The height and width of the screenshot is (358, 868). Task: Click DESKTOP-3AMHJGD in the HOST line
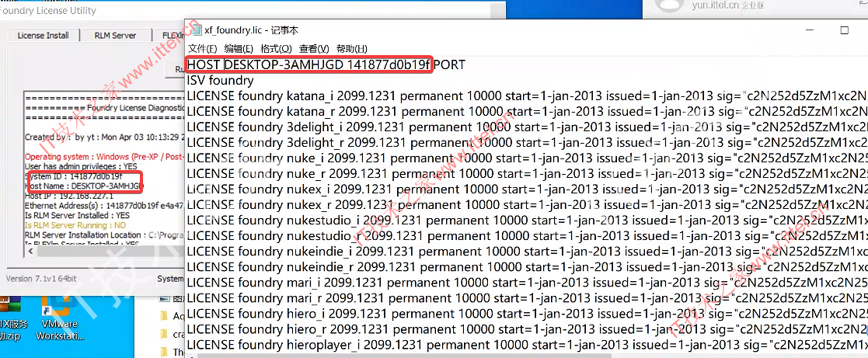[x=284, y=64]
